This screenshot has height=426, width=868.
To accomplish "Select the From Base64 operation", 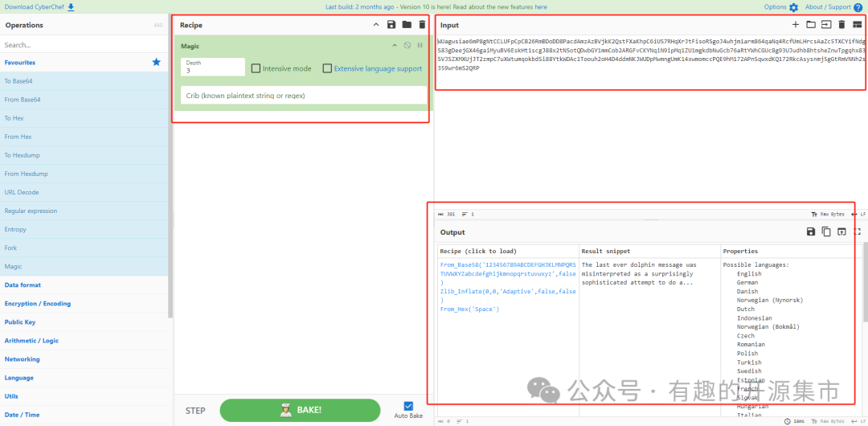I will coord(23,100).
